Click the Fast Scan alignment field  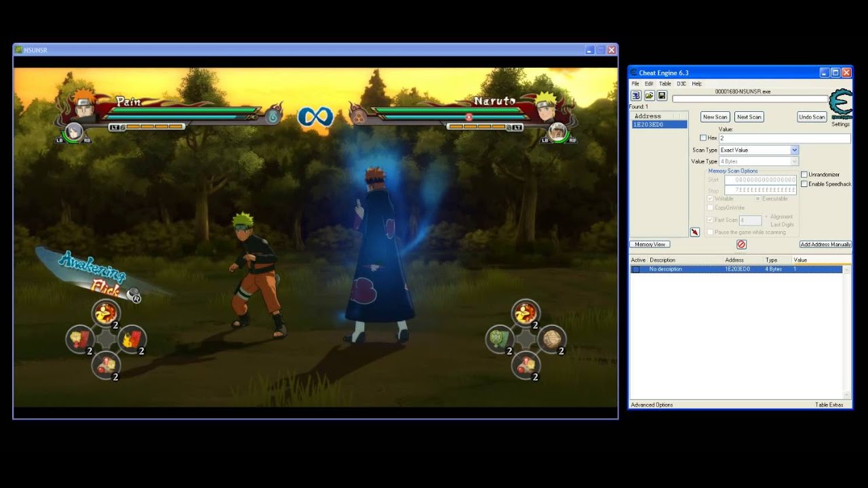(751, 220)
